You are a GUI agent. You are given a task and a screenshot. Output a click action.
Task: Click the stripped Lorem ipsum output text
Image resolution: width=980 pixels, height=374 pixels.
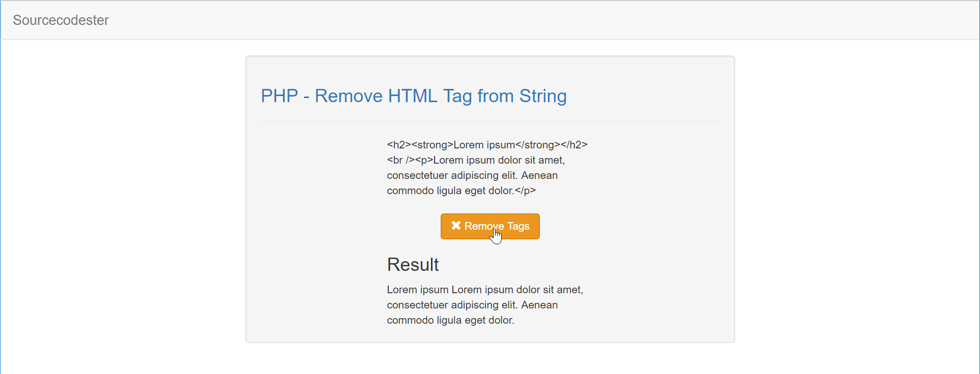coord(485,290)
